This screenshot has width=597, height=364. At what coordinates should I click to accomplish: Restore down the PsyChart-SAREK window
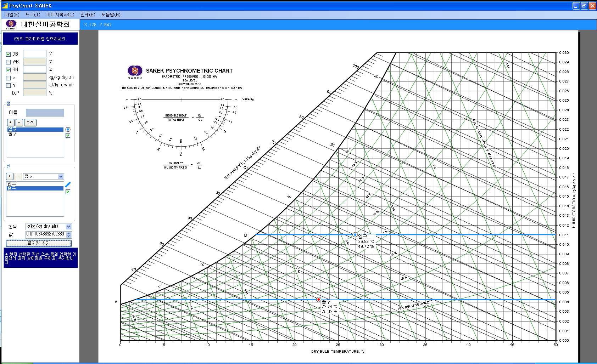pos(584,6)
